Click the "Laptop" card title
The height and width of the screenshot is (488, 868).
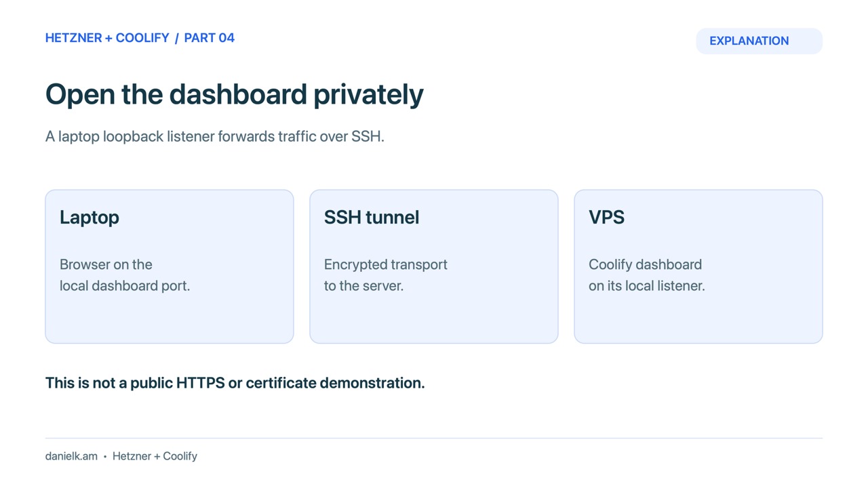[x=90, y=218]
